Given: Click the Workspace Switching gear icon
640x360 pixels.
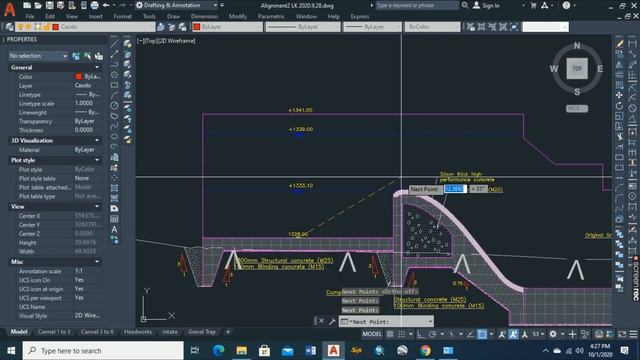Looking at the screenshot, I should [553, 334].
